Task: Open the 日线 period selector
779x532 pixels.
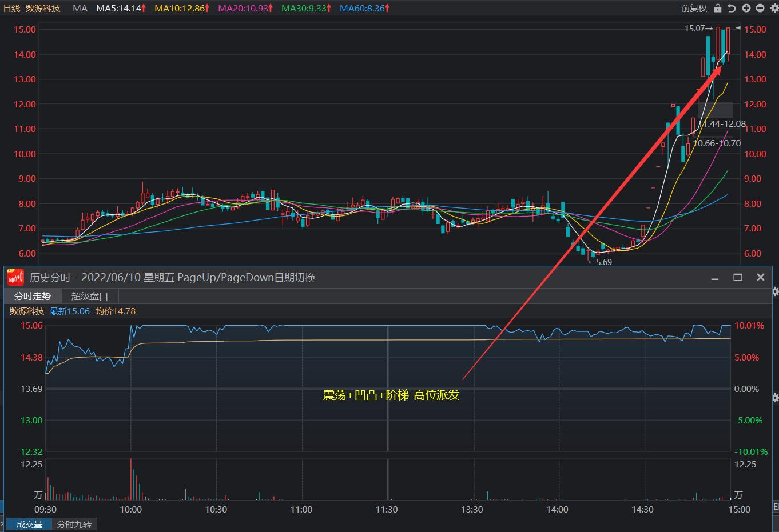Action: click(x=11, y=8)
